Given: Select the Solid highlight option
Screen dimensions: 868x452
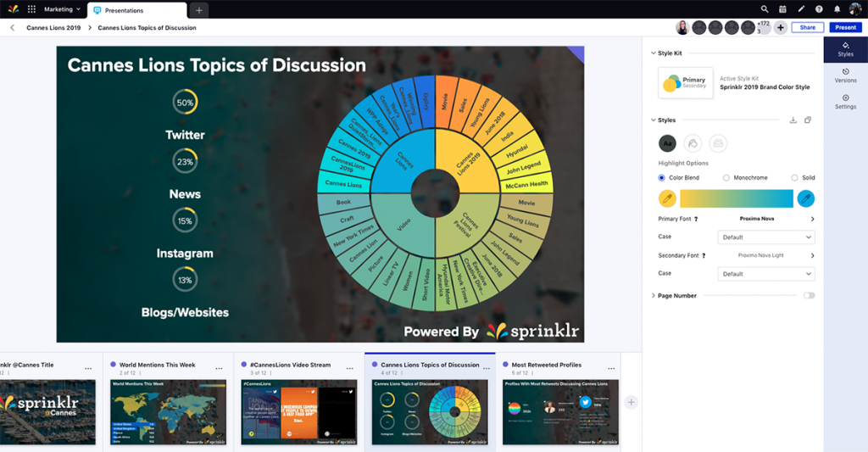Looking at the screenshot, I should [794, 178].
